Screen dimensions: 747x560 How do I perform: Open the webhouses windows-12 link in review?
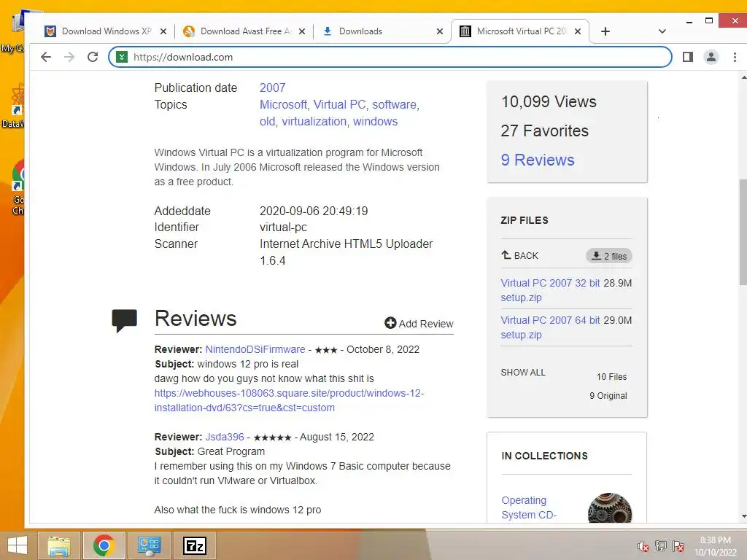click(x=289, y=400)
